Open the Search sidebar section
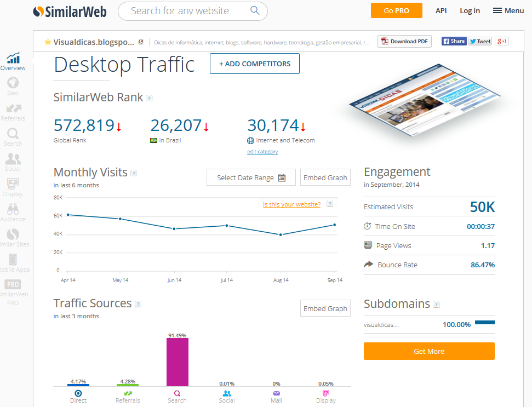The image size is (532, 407). [x=13, y=137]
